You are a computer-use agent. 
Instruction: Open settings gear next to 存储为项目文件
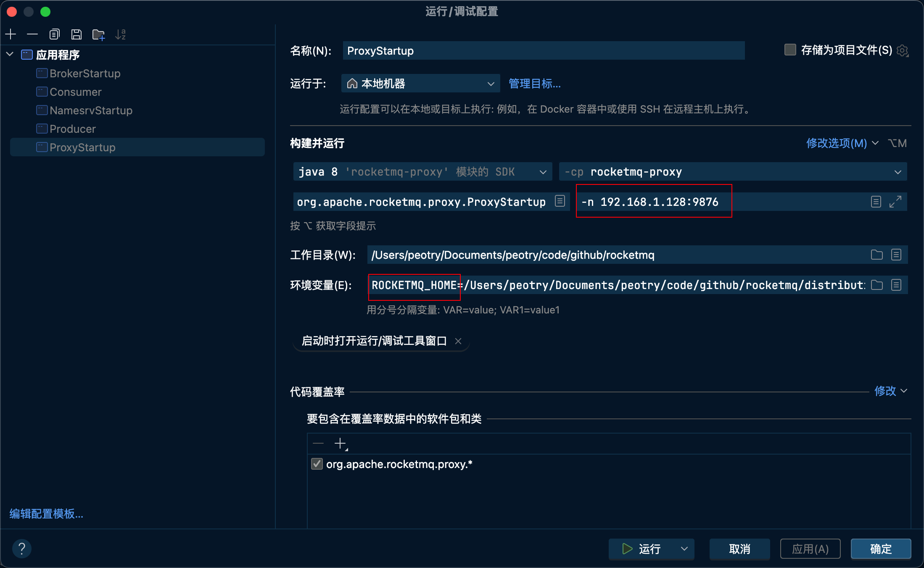[x=903, y=51]
